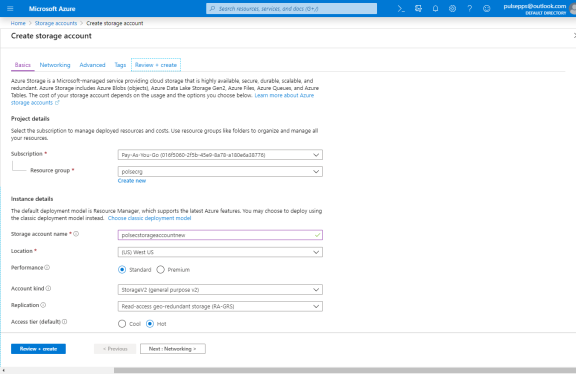
Task: Switch to the Advanced tab
Action: 92,65
